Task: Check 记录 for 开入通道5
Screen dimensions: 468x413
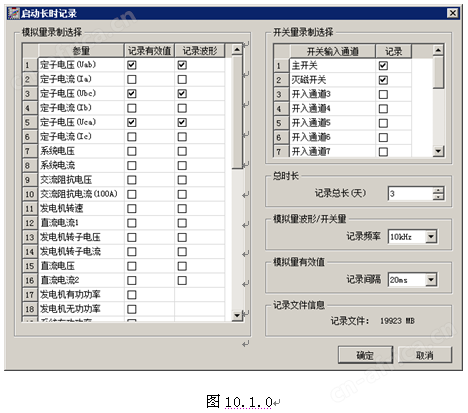Action: tap(383, 123)
